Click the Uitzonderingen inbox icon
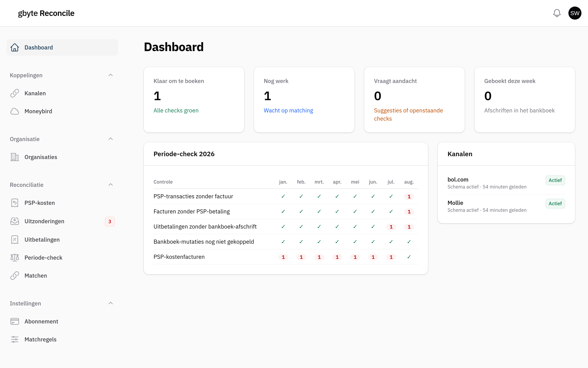The width and height of the screenshot is (588, 368). [x=14, y=221]
